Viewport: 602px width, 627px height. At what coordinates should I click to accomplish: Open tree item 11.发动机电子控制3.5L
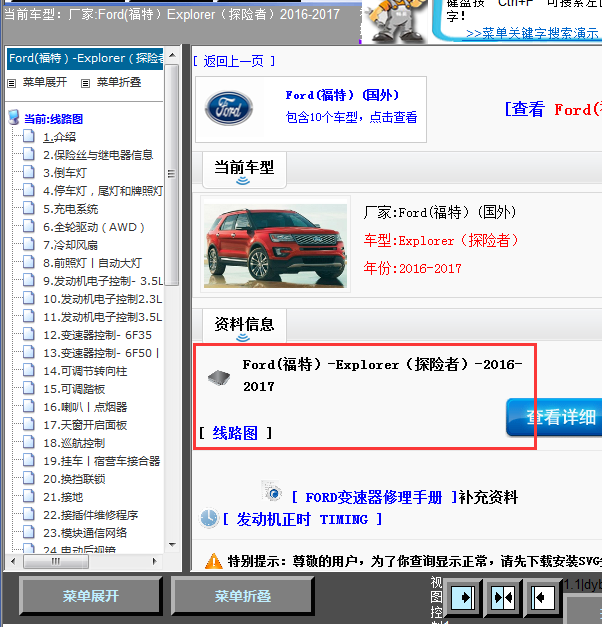point(102,317)
